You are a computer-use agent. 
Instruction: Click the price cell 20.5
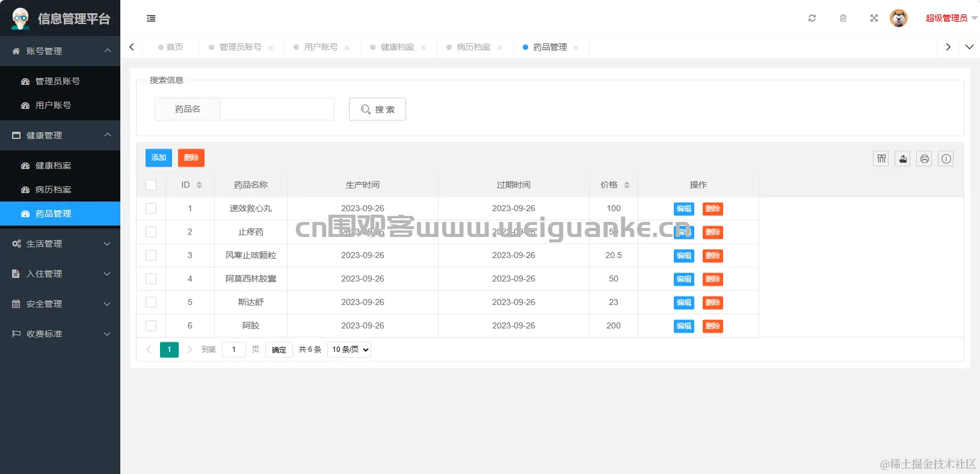coord(614,255)
